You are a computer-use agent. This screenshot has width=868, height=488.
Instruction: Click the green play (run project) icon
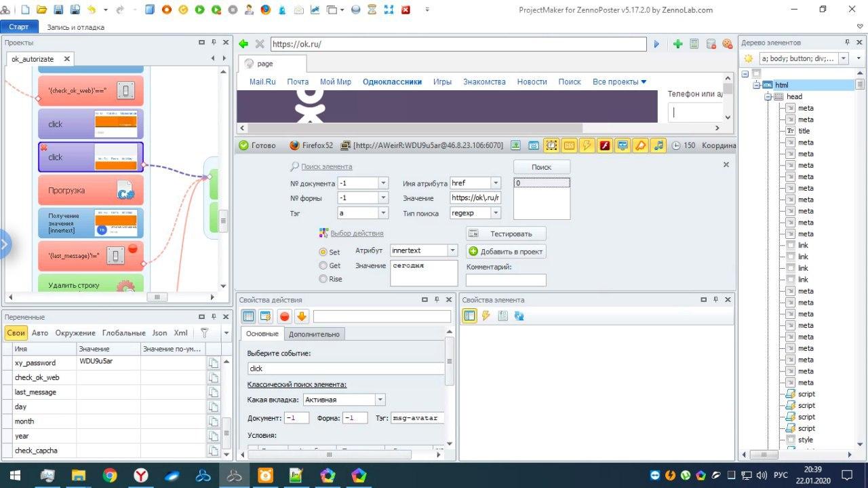[200, 10]
